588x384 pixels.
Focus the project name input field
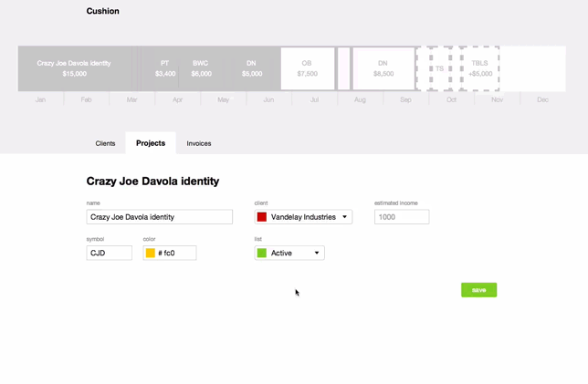tap(160, 217)
